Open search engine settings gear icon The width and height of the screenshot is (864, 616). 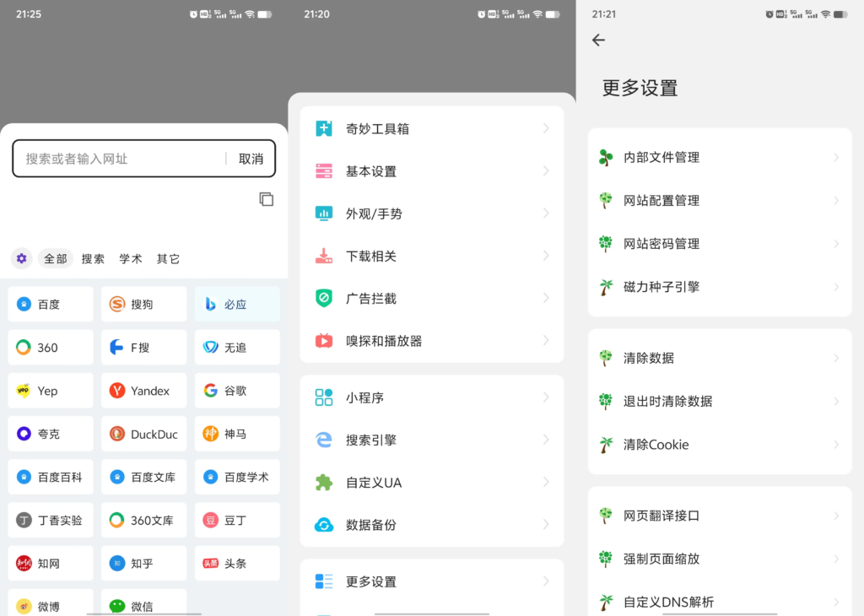[x=21, y=258]
